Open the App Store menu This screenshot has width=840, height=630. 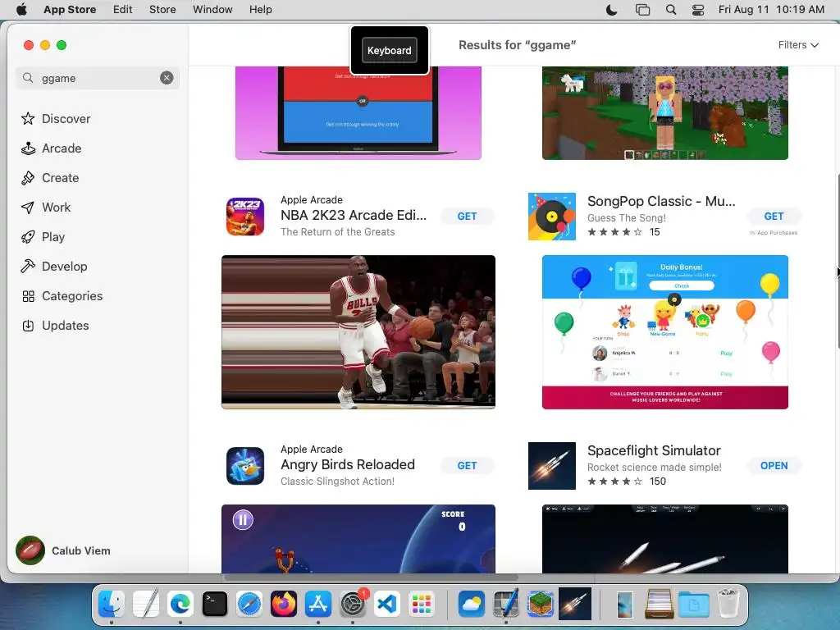tap(70, 10)
